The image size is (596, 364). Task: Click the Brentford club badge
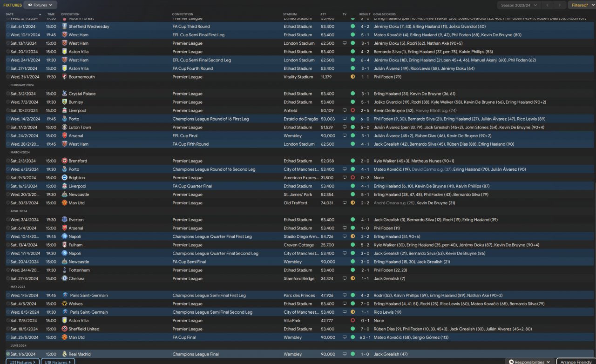(64, 161)
